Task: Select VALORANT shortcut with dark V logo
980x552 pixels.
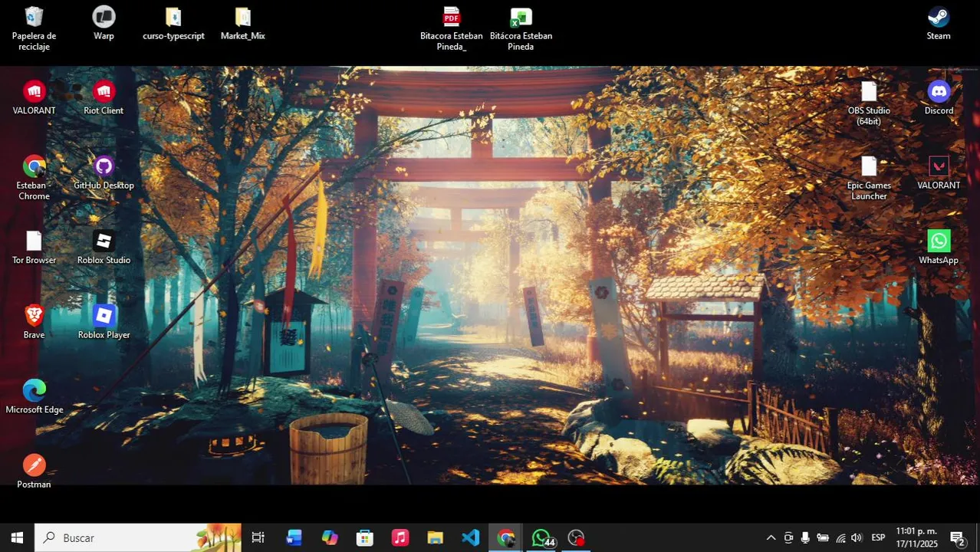Action: point(939,173)
